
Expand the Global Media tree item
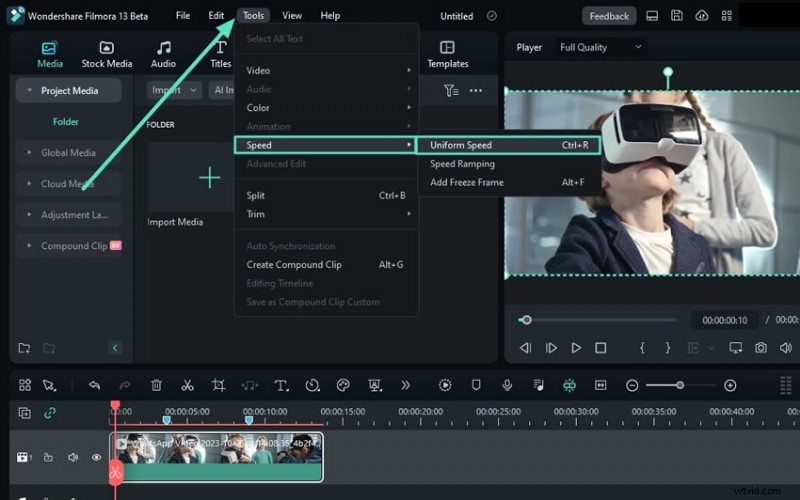pos(68,153)
